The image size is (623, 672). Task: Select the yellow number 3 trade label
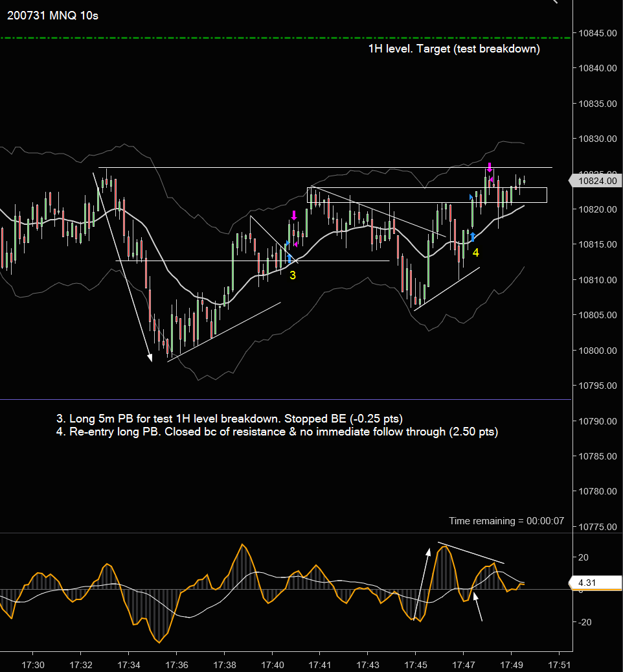click(293, 275)
